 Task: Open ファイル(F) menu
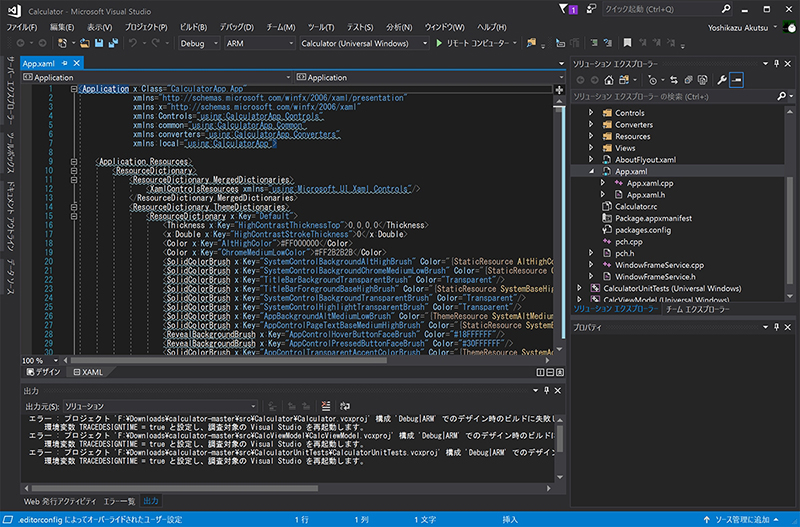coord(21,27)
